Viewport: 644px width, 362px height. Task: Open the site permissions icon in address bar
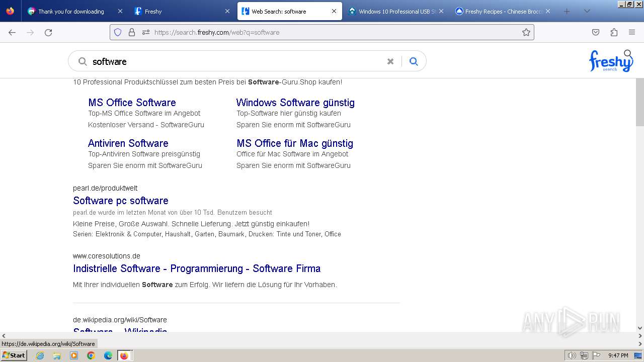coord(146,32)
